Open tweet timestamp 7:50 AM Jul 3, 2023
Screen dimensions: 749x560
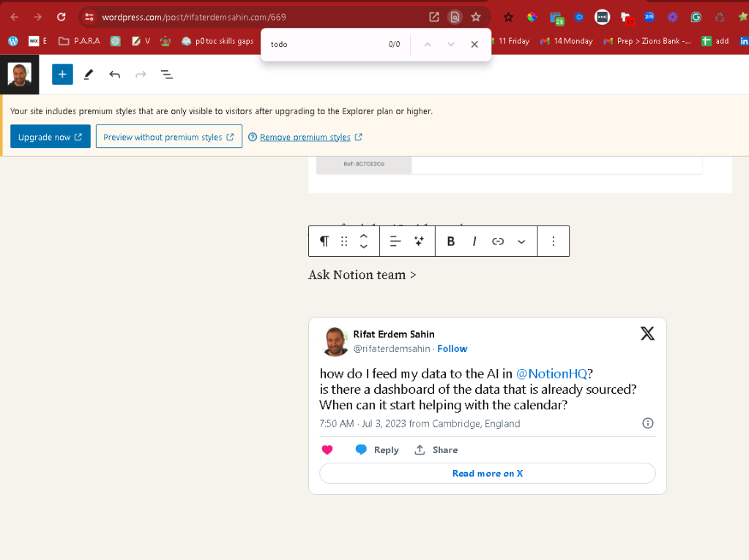point(420,423)
